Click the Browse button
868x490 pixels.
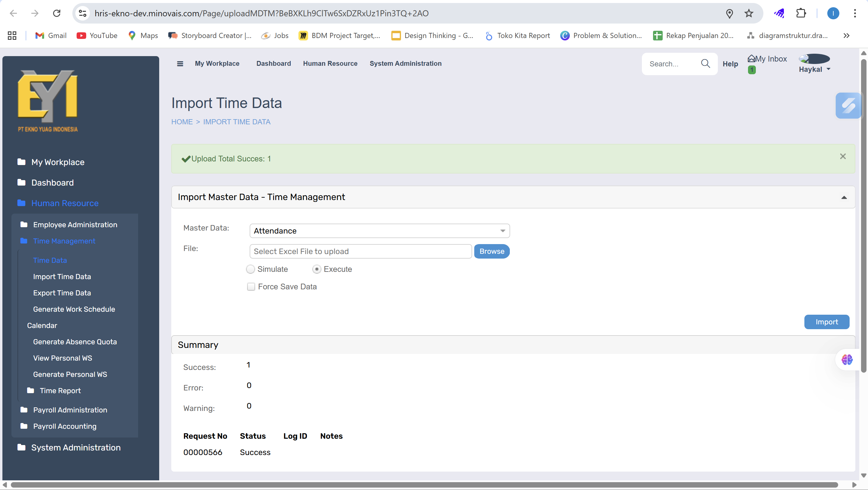492,252
